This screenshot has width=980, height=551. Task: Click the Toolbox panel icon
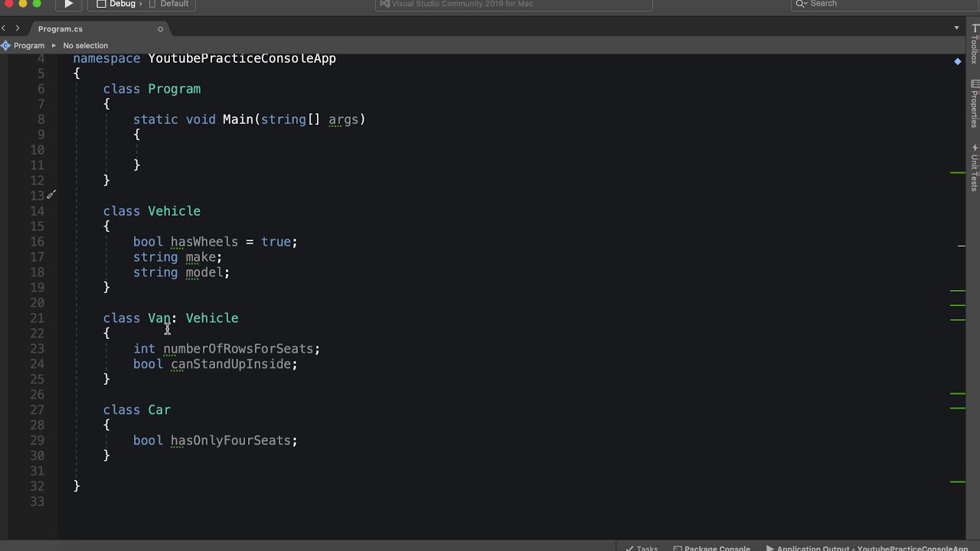point(975,28)
